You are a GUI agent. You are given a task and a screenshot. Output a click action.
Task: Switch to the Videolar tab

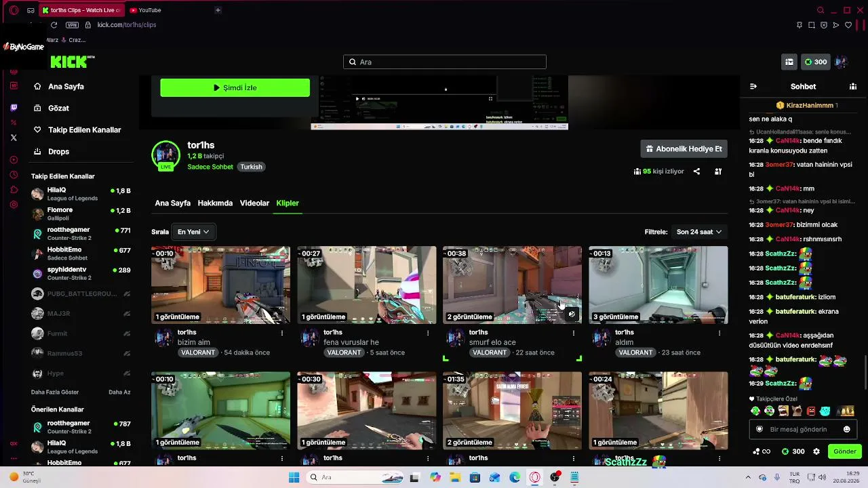[x=254, y=203]
